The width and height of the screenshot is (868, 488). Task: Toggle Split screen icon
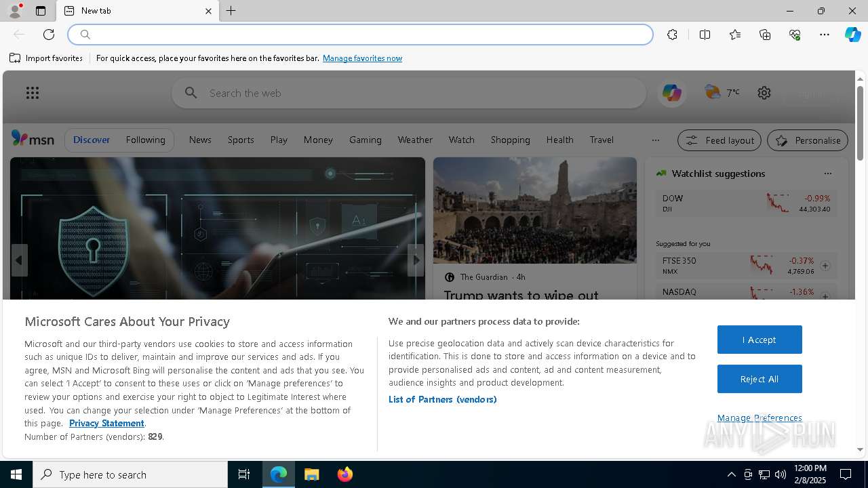[x=705, y=35]
